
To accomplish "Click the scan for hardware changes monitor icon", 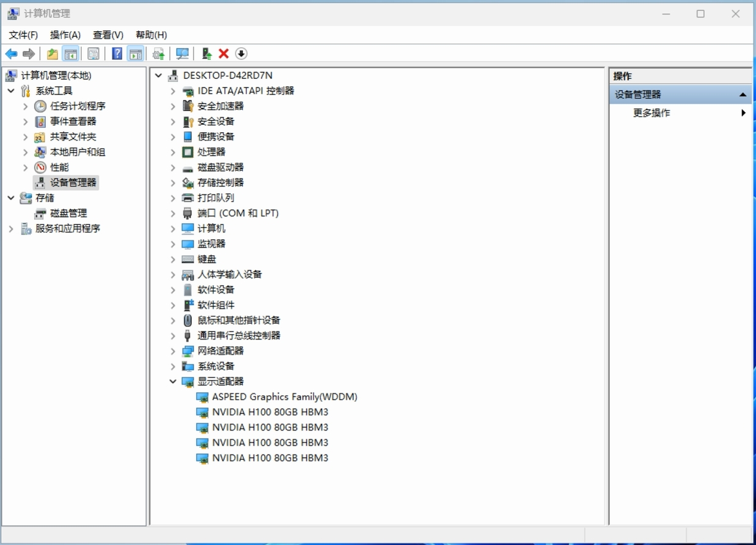I will point(182,54).
